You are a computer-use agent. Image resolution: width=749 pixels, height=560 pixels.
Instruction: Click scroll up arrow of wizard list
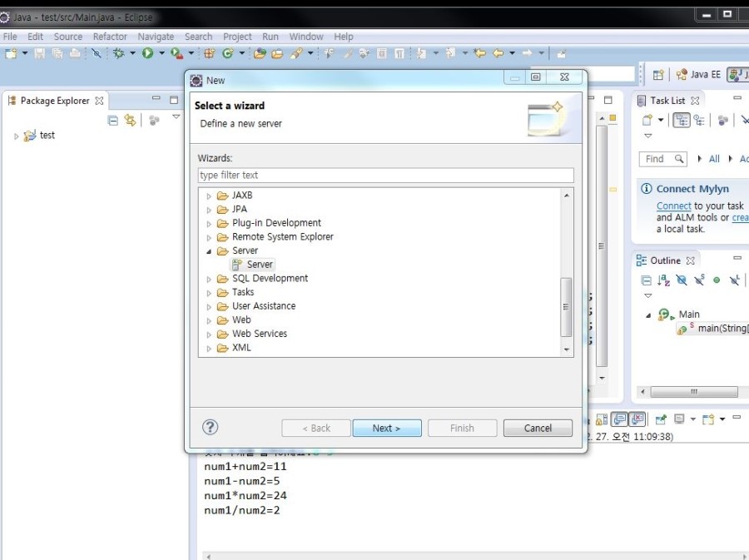(567, 196)
